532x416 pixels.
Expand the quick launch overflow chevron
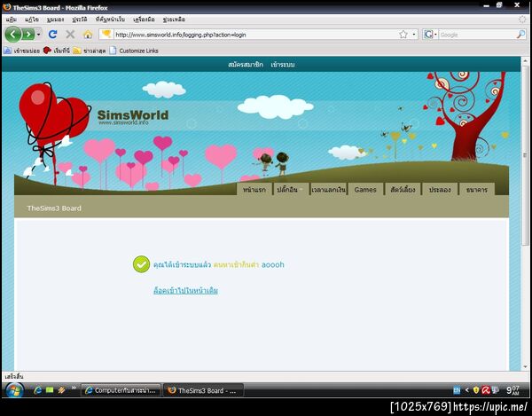coord(74,389)
